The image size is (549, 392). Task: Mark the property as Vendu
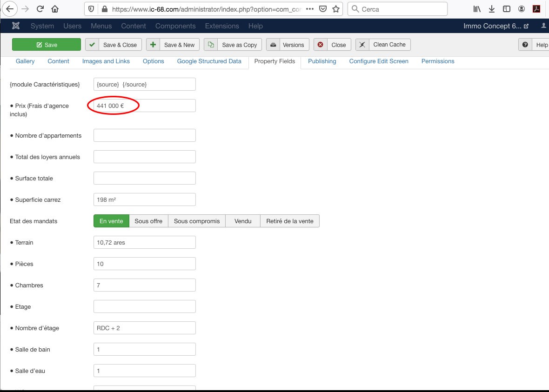click(243, 221)
